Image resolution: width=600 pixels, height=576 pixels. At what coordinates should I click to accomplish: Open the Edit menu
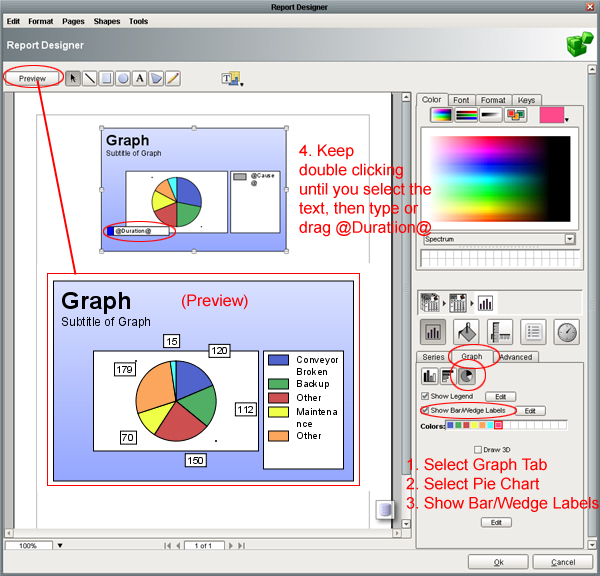click(13, 21)
